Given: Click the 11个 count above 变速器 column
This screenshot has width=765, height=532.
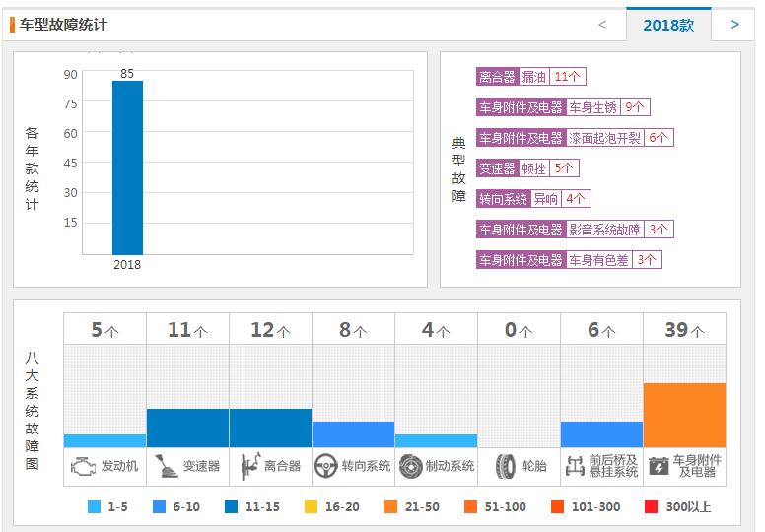Looking at the screenshot, I should pos(188,330).
